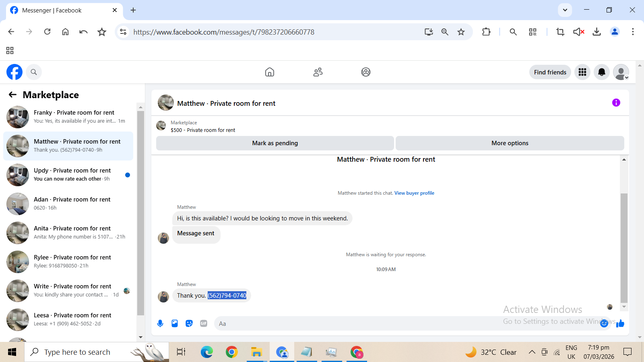Click the chat list vertical scrollbar

pos(140,213)
